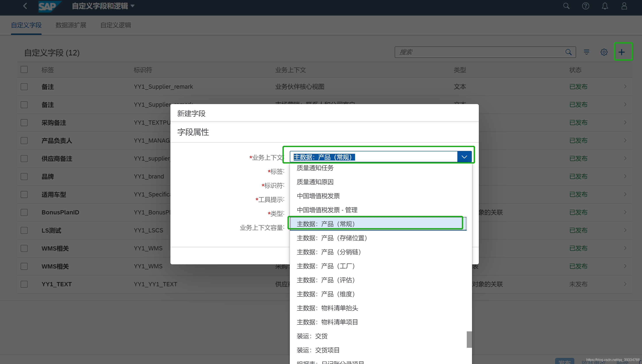Click the 业务上下文 input field

click(x=374, y=157)
